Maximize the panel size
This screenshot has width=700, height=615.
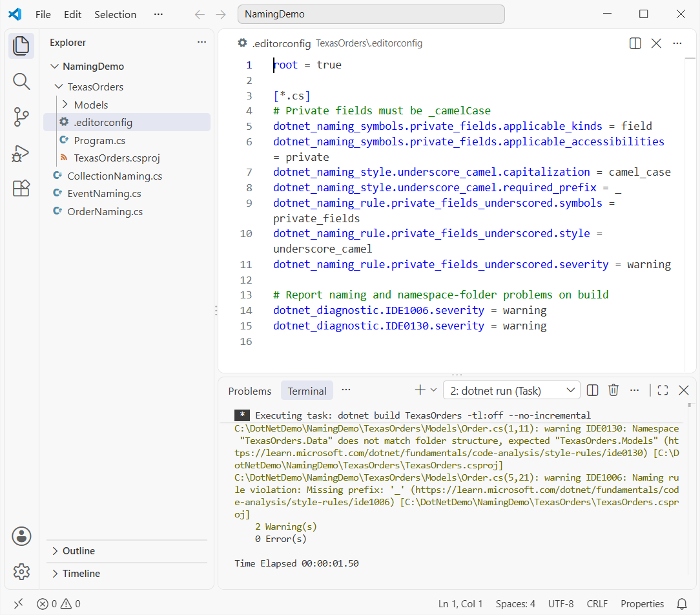coord(663,390)
